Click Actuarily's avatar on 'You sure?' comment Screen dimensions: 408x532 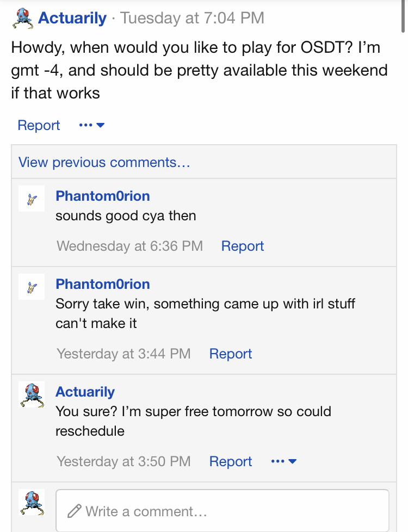click(31, 394)
